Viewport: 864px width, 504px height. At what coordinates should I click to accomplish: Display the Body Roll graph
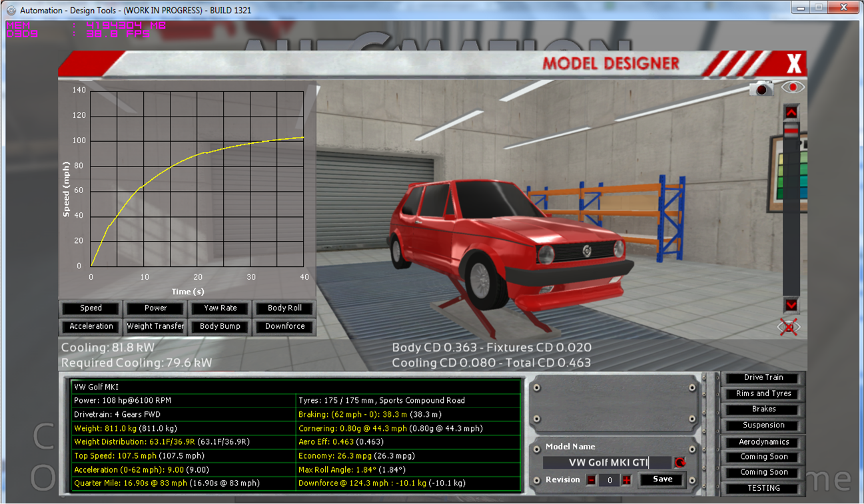(284, 308)
